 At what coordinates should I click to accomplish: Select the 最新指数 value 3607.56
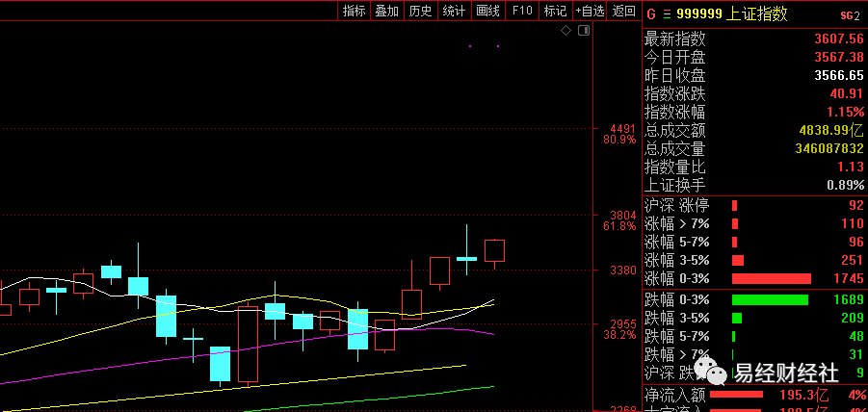click(839, 39)
